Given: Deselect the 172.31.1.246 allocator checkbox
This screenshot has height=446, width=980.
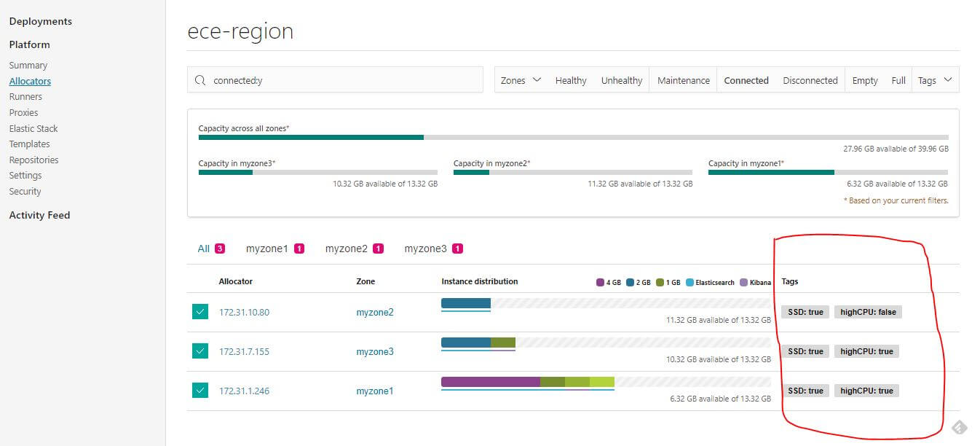Looking at the screenshot, I should pyautogui.click(x=200, y=391).
